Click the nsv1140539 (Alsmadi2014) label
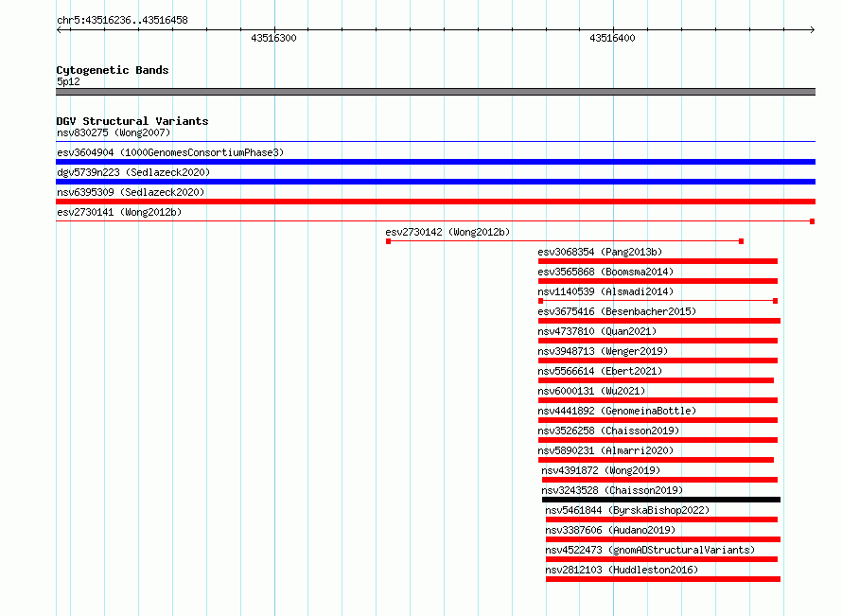 [605, 291]
